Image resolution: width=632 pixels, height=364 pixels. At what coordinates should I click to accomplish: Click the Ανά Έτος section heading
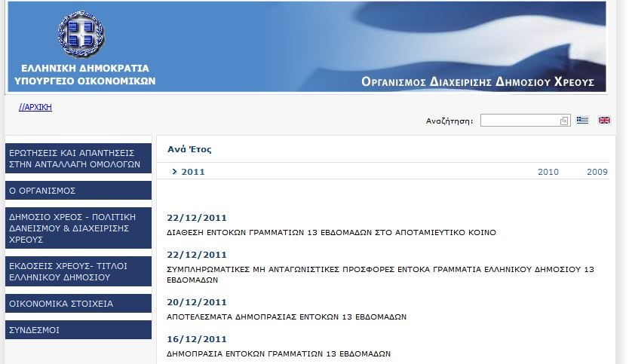189,149
